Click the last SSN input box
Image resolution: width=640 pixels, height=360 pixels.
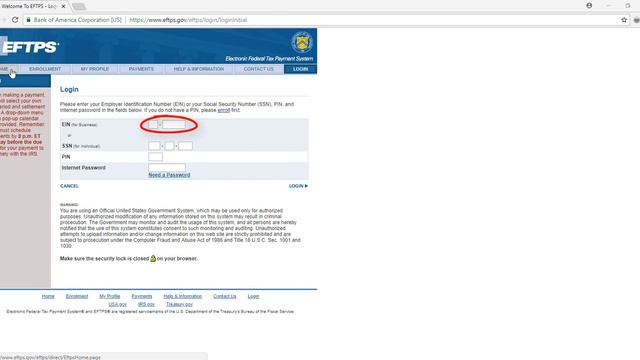[x=185, y=146]
